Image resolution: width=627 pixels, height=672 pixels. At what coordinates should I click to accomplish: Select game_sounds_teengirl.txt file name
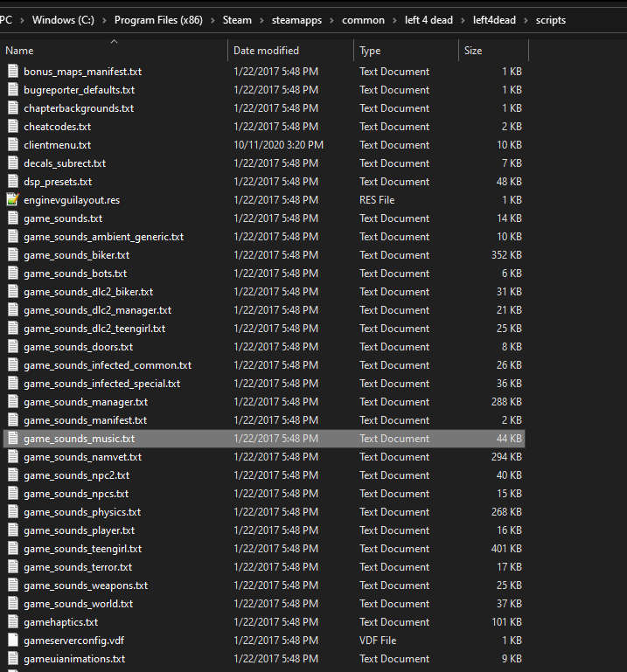pyautogui.click(x=83, y=549)
